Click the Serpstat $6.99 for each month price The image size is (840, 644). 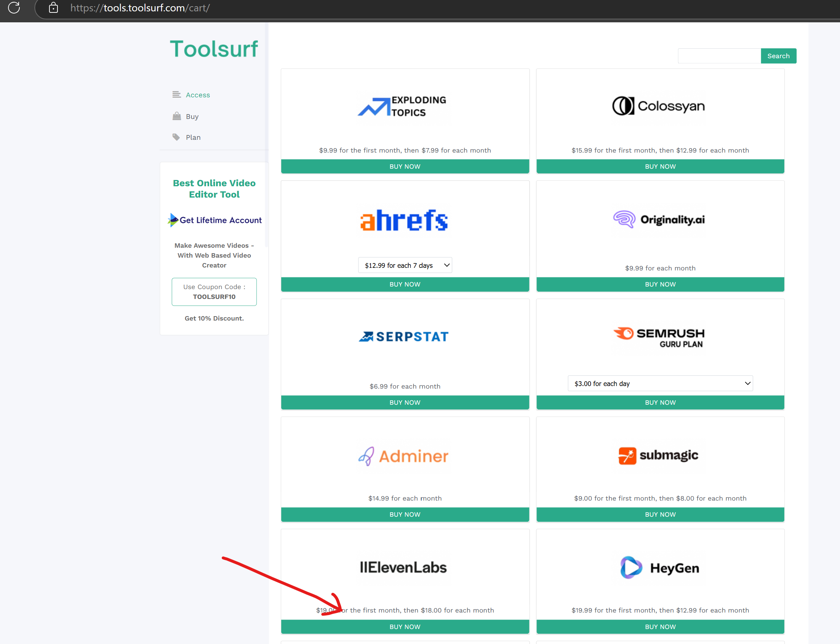pyautogui.click(x=405, y=386)
